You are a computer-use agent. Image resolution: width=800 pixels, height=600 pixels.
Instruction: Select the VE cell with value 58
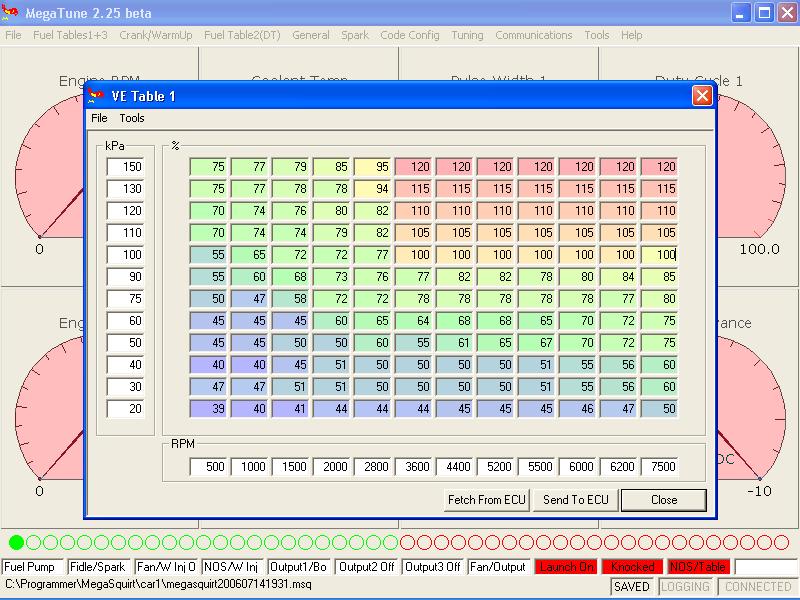coord(290,299)
